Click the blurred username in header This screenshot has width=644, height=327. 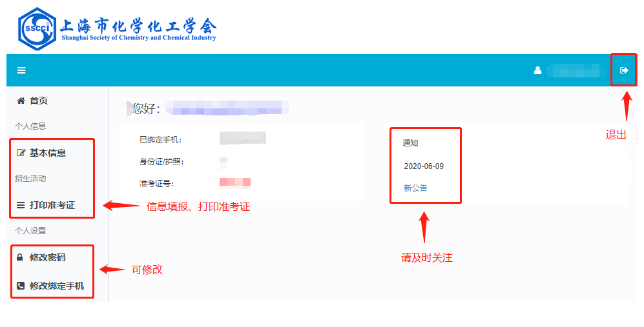pos(577,70)
